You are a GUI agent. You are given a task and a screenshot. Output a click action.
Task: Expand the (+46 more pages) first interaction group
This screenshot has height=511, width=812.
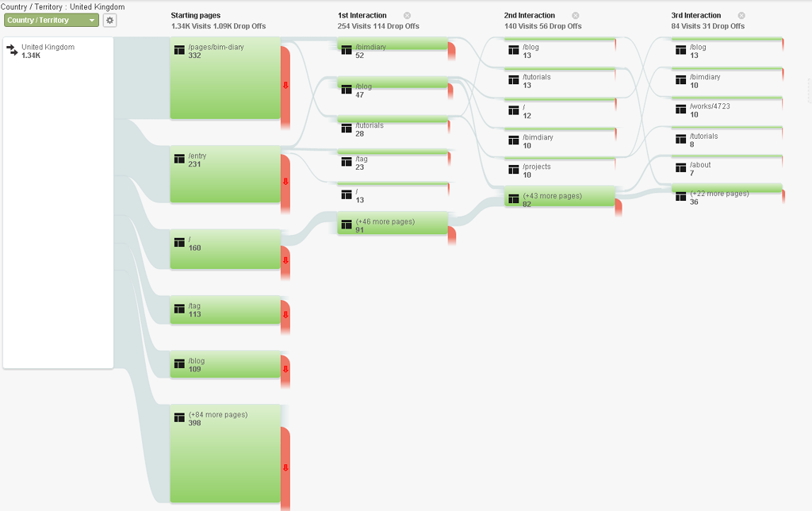coord(393,224)
